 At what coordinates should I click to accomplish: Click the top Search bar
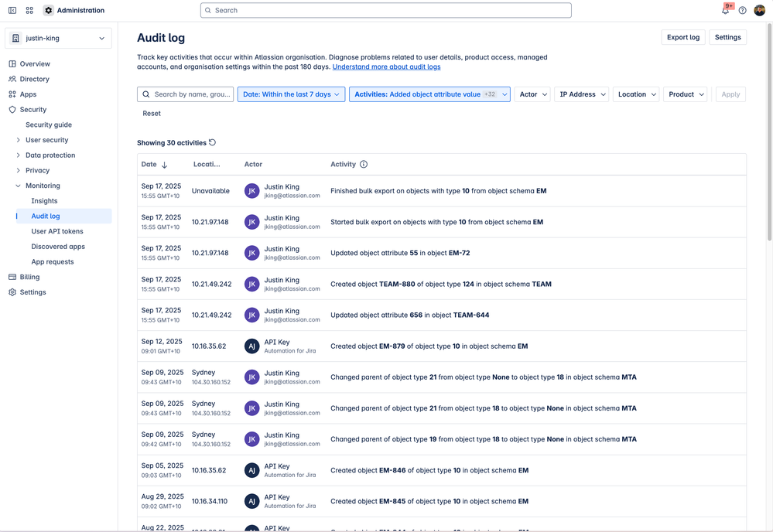click(x=386, y=10)
